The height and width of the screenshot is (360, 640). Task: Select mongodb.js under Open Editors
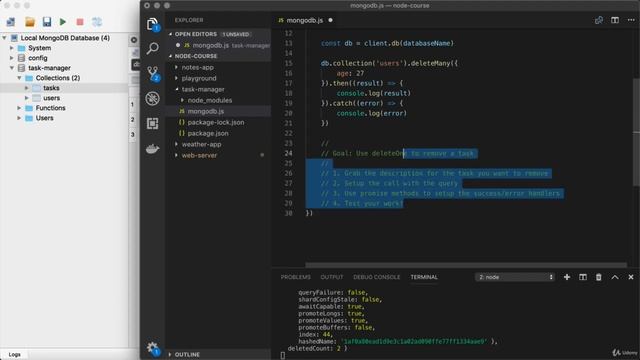click(211, 45)
